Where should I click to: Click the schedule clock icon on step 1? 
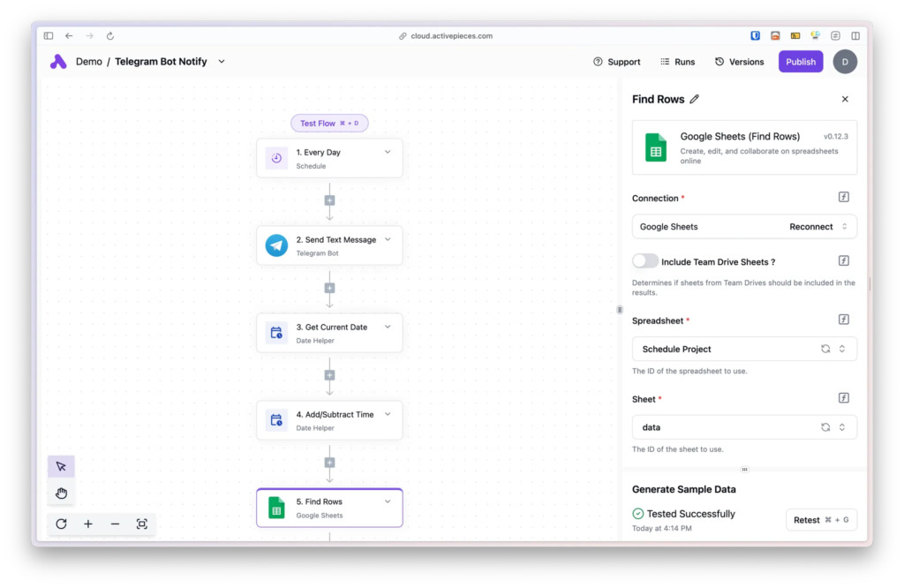point(276,158)
